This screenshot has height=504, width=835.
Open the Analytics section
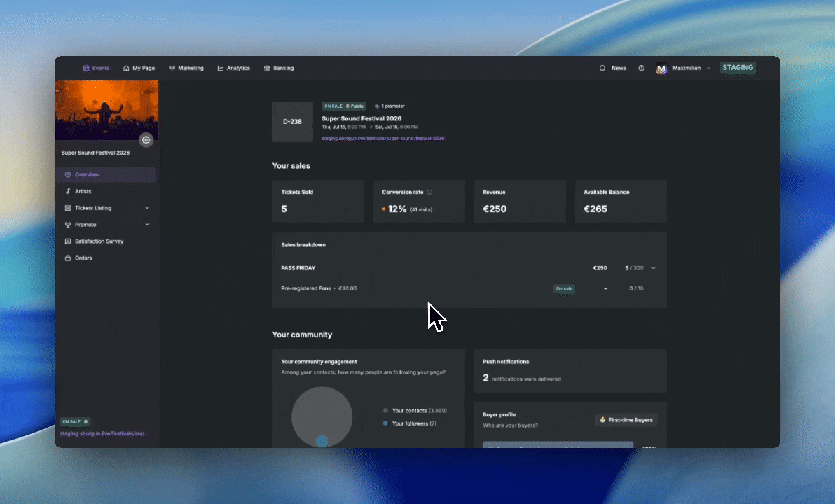pos(234,68)
